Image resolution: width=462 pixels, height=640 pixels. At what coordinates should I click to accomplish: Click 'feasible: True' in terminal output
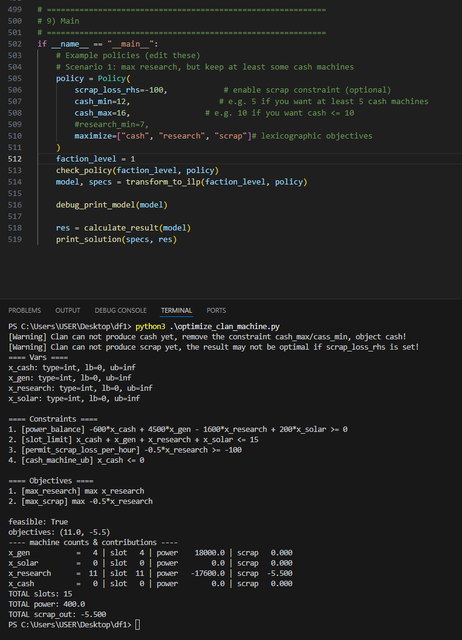tap(38, 522)
